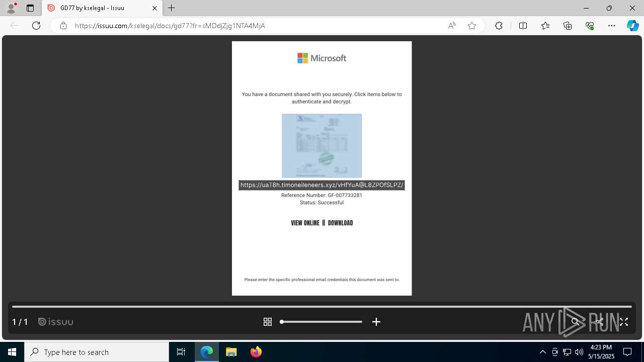This screenshot has width=644, height=362.
Task: Open the network status tray icon
Action: pyautogui.click(x=567, y=352)
